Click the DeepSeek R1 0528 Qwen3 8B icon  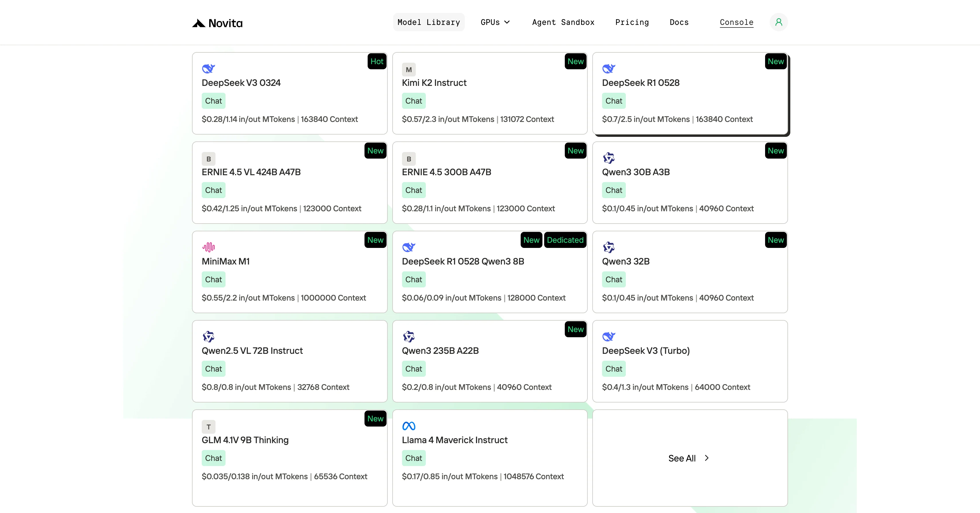point(409,247)
